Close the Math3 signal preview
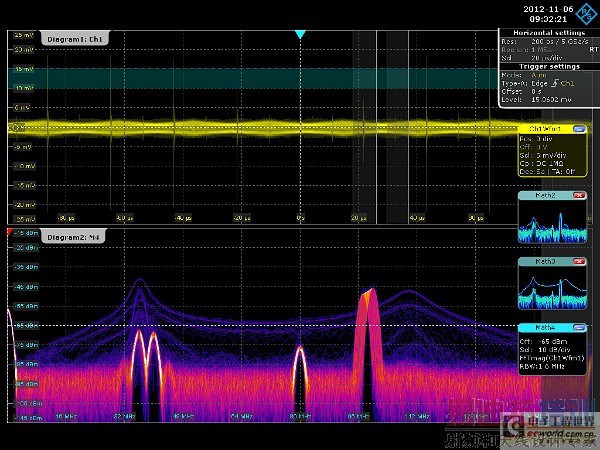 point(579,261)
